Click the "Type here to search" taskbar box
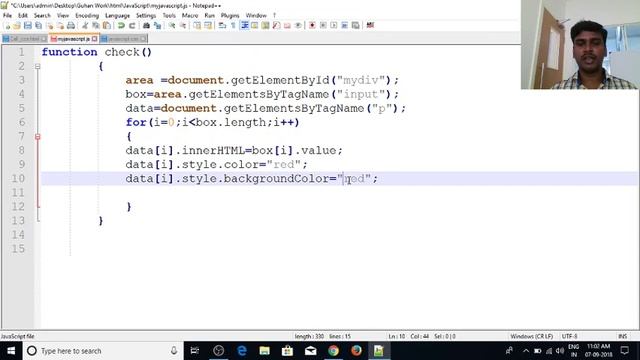The width and height of the screenshot is (640, 360). pyautogui.click(x=102, y=351)
